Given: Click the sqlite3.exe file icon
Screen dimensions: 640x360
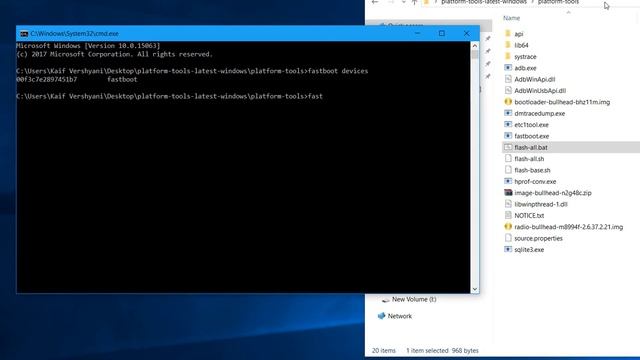Looking at the screenshot, I should click(x=508, y=249).
